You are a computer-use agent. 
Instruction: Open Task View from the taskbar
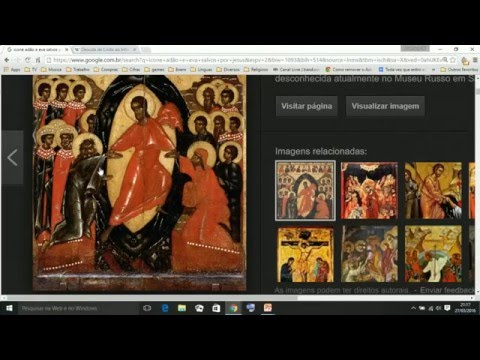tap(147, 308)
